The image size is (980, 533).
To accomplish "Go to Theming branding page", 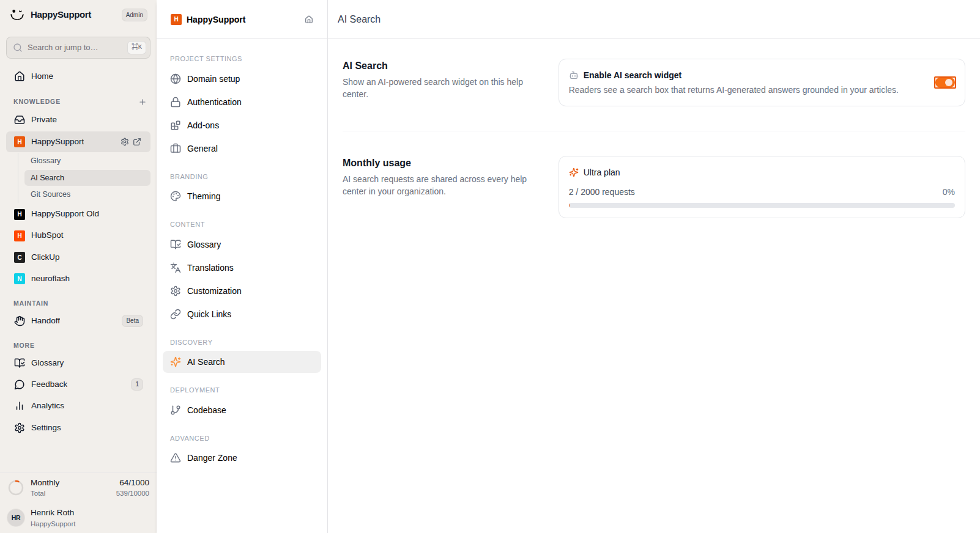I will tap(242, 196).
